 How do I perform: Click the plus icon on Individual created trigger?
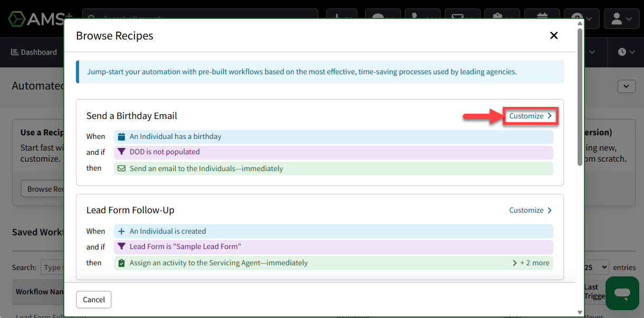(122, 231)
